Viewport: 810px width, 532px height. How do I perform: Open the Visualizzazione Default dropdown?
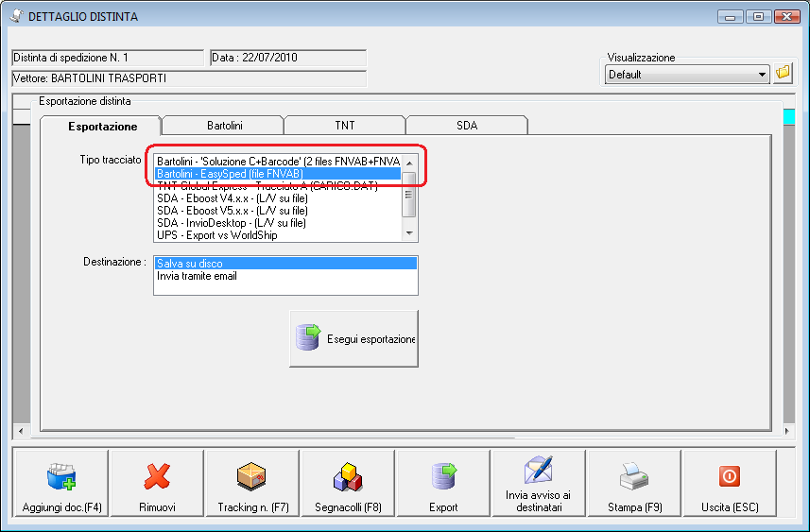(687, 75)
